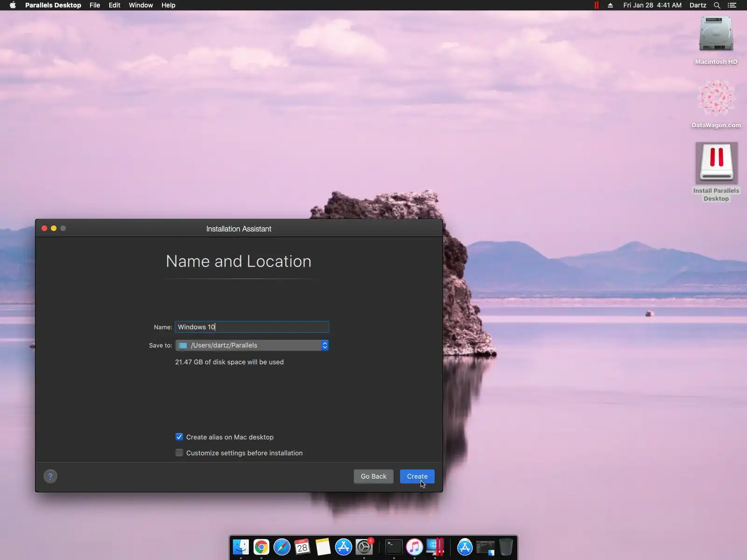Open the Window menu
Image resolution: width=747 pixels, height=560 pixels.
pyautogui.click(x=141, y=5)
